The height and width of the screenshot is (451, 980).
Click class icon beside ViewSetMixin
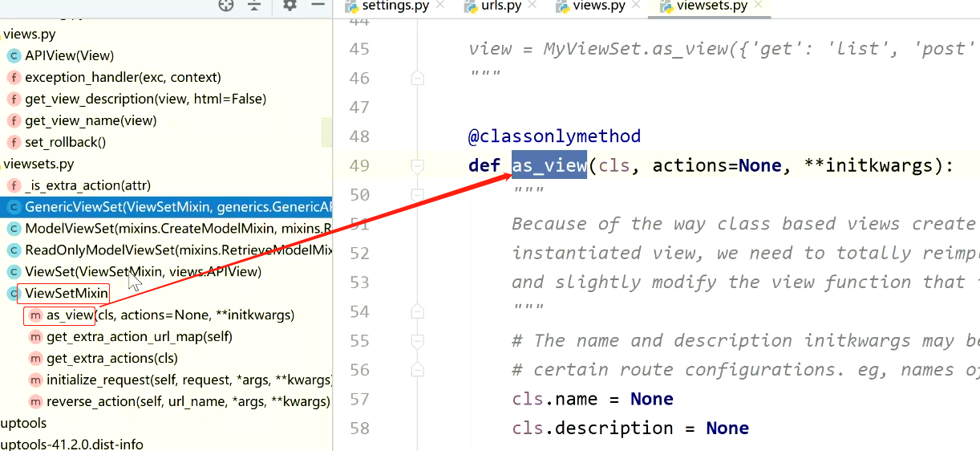[14, 294]
